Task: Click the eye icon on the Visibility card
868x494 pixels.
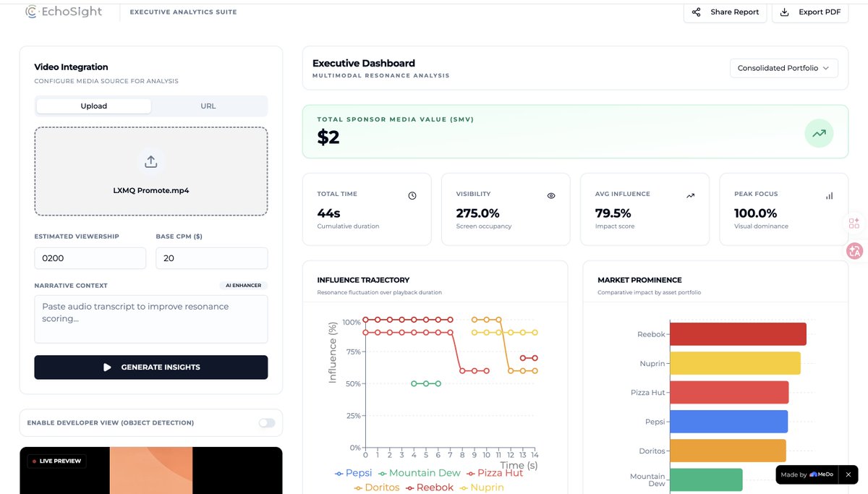Action: click(551, 195)
